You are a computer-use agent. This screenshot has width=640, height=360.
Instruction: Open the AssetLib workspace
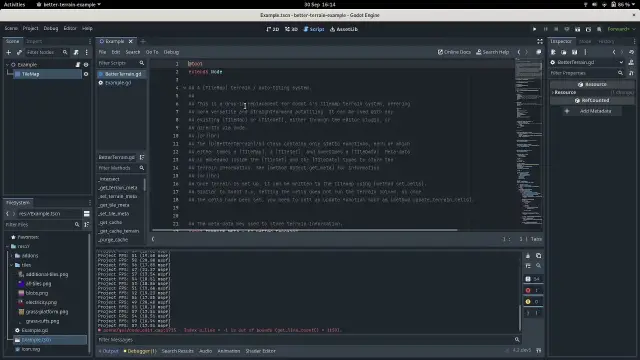[344, 29]
